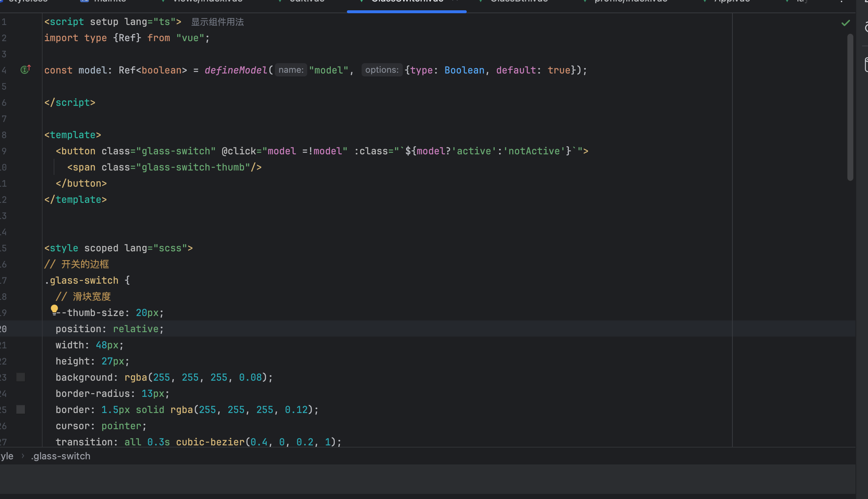Click the style breadcrumb at far left
The height and width of the screenshot is (499, 868).
pos(7,456)
